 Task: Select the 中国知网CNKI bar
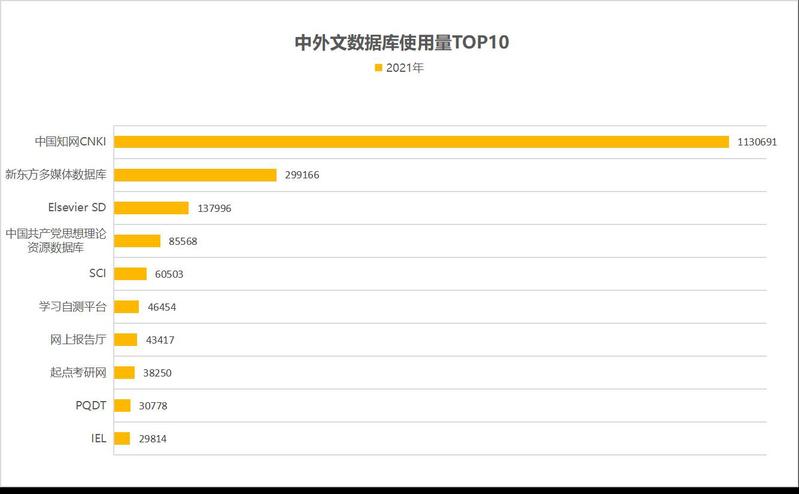(421, 142)
